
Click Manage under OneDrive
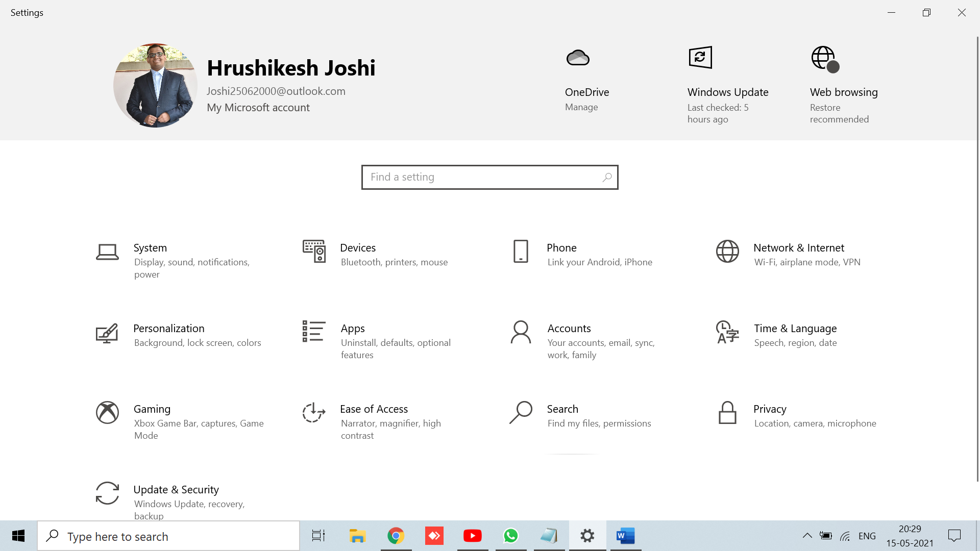pyautogui.click(x=581, y=107)
